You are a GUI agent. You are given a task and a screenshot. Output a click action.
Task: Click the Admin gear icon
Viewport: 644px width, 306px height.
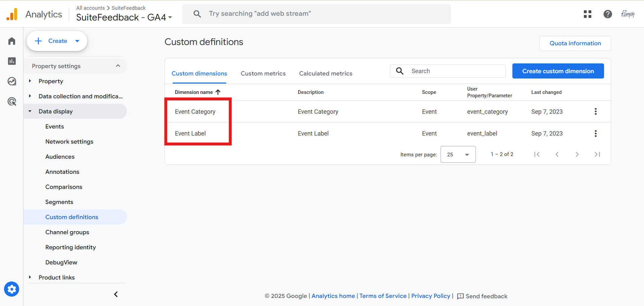click(12, 289)
